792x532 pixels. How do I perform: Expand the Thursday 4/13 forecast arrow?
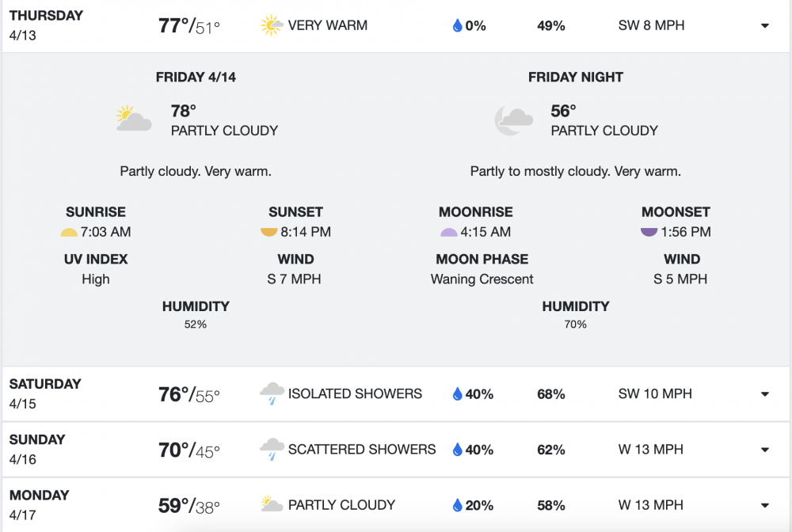(765, 26)
